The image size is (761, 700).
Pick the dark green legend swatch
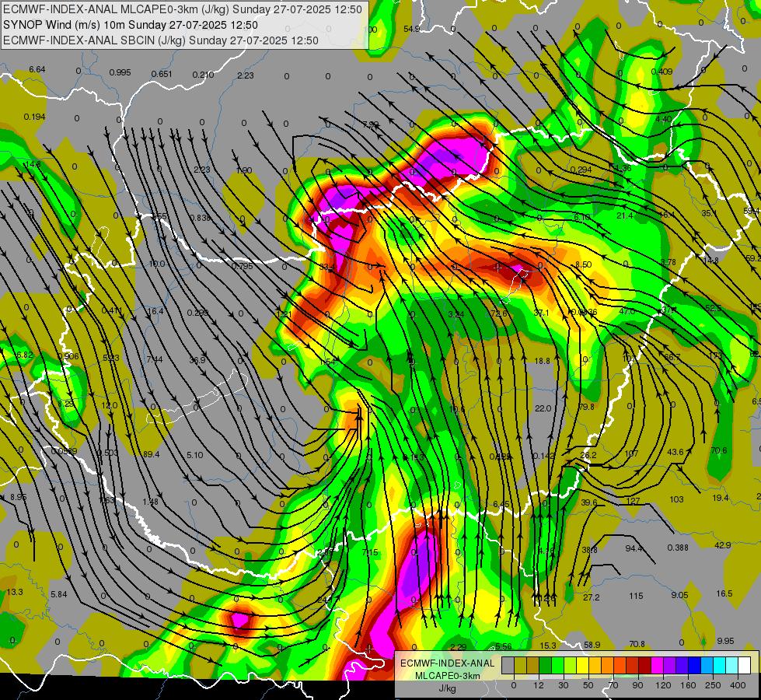coord(546,665)
